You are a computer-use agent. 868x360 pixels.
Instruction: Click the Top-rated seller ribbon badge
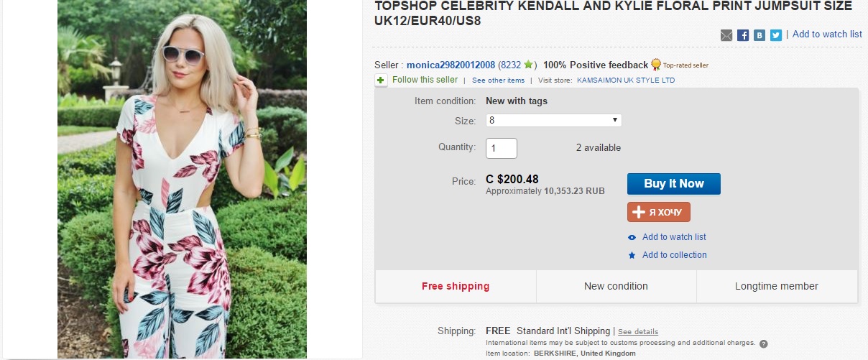655,65
